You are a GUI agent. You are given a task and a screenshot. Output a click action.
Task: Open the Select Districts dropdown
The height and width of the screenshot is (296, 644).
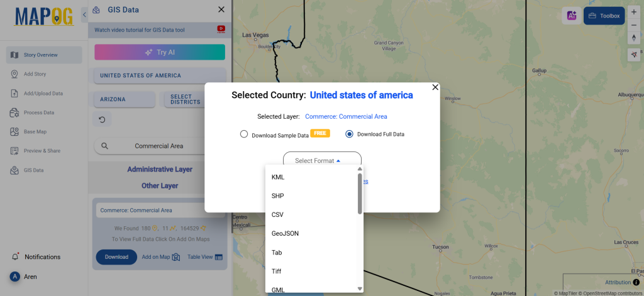[185, 99]
